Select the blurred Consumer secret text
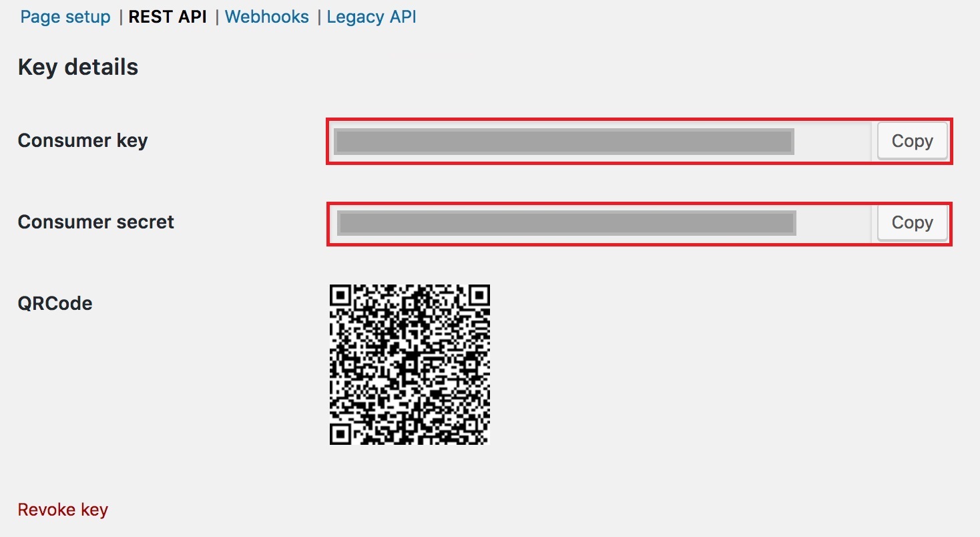 coord(567,223)
